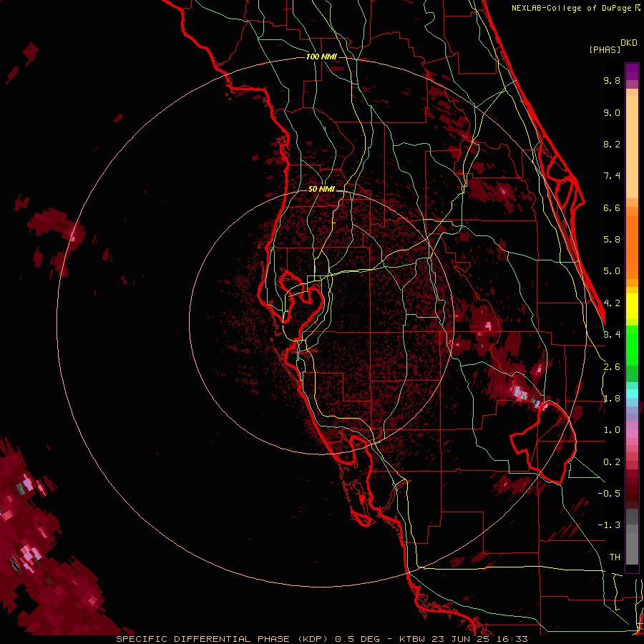Select the pink band near 1.0 value
Image resolution: width=644 pixels, height=644 pixels.
pos(632,434)
